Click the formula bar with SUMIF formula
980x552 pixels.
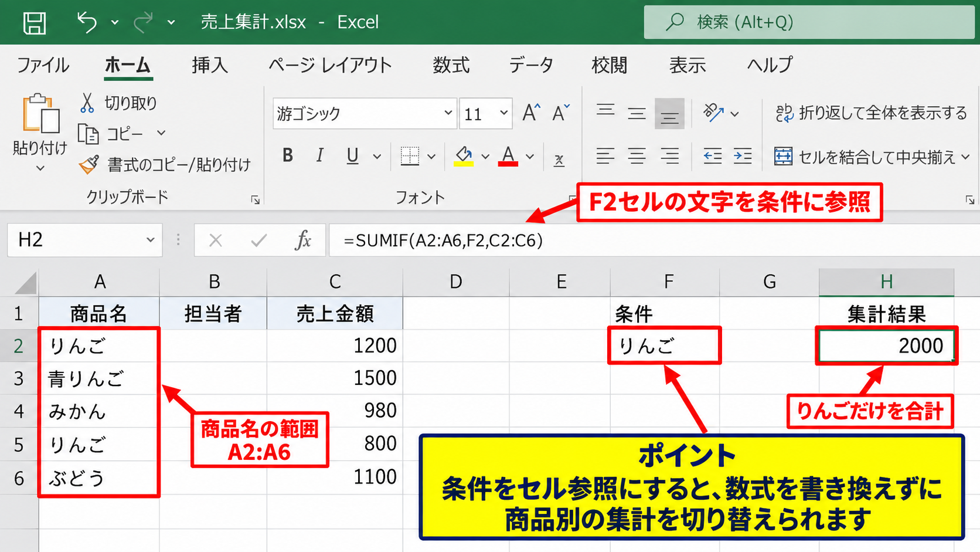[x=654, y=240]
